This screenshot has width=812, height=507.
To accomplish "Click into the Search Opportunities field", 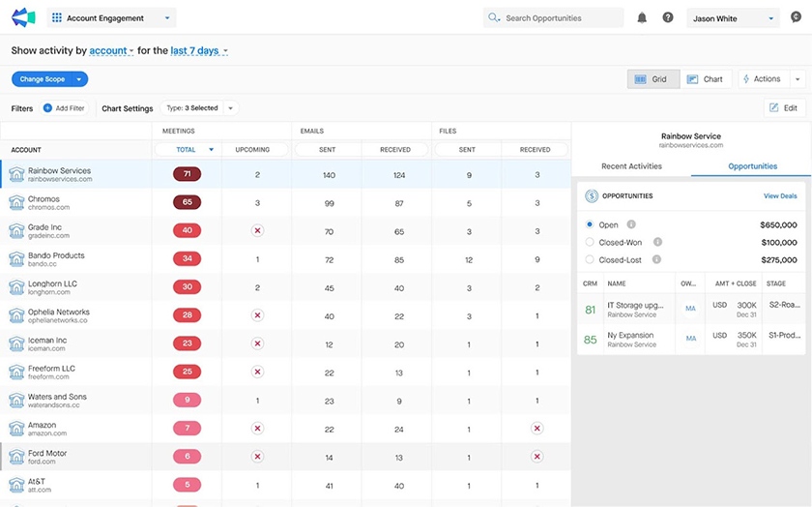I will 553,18.
